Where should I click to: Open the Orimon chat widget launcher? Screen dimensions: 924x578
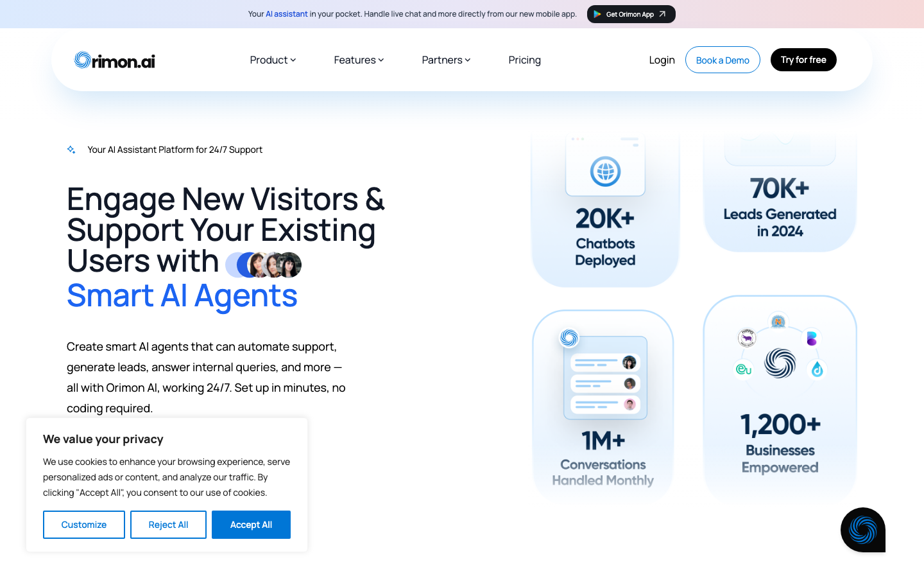pos(863,530)
